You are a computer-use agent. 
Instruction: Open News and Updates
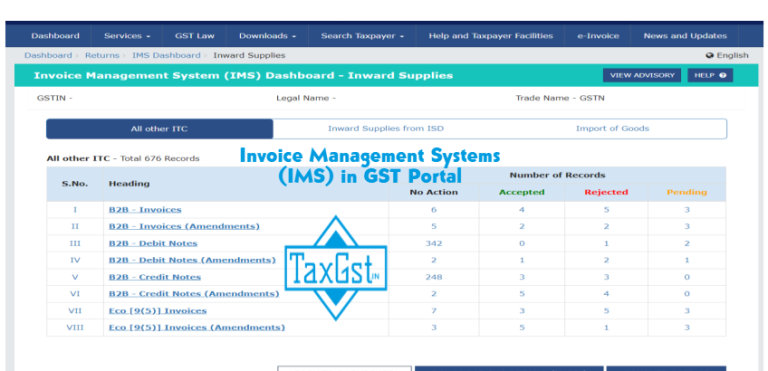(x=685, y=36)
